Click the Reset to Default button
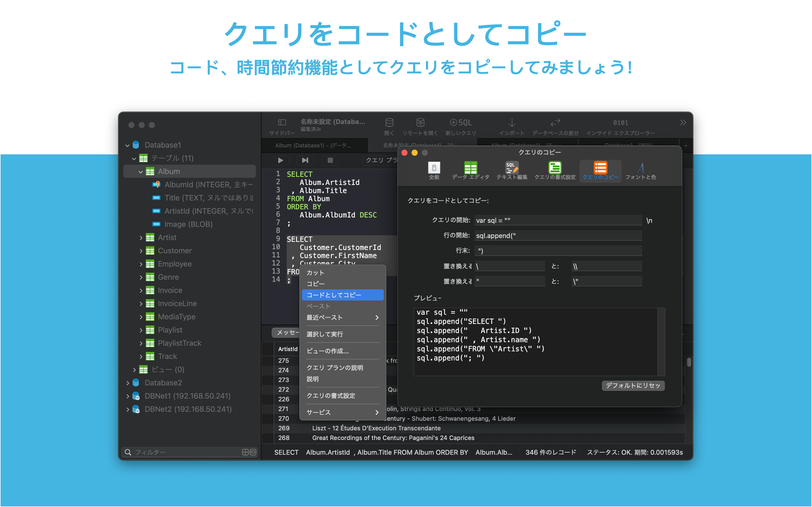This screenshot has height=507, width=812. pyautogui.click(x=633, y=386)
